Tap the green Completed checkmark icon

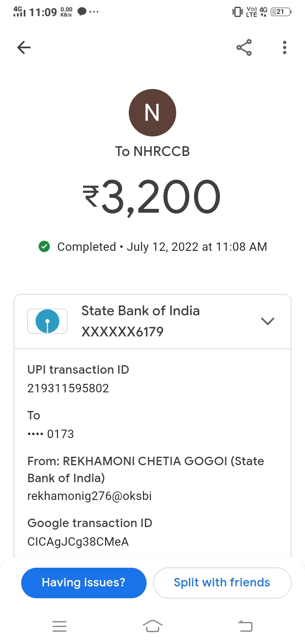click(x=44, y=247)
